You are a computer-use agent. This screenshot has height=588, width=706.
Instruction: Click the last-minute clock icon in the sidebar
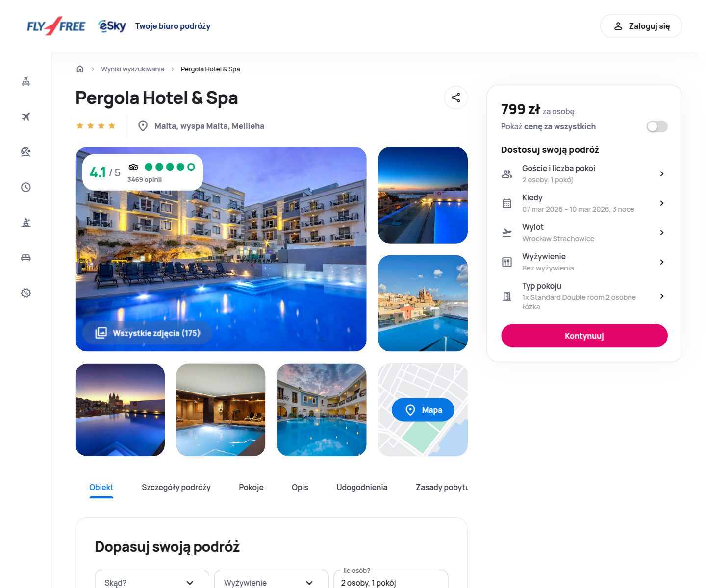(x=26, y=187)
